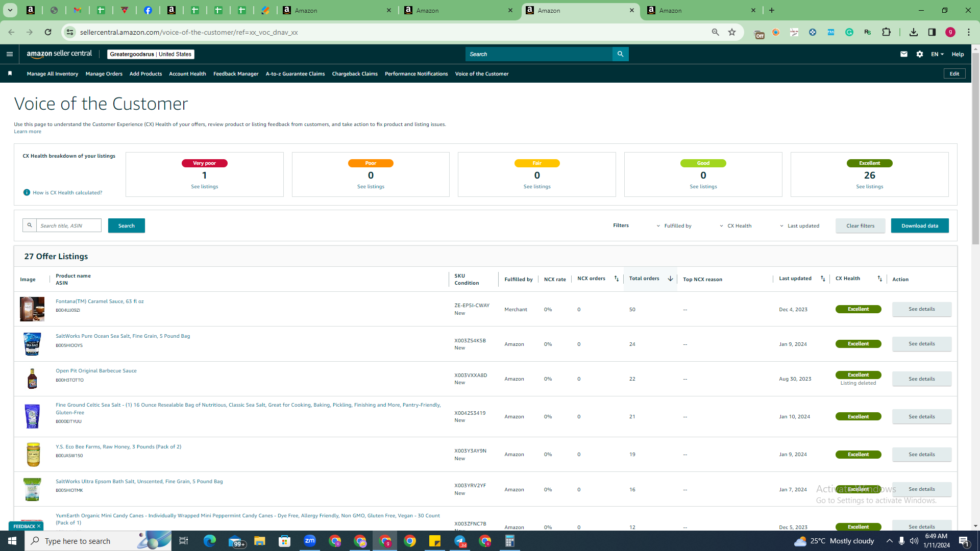Open the browser extensions puzzle icon
Image resolution: width=980 pixels, height=551 pixels.
point(886,32)
